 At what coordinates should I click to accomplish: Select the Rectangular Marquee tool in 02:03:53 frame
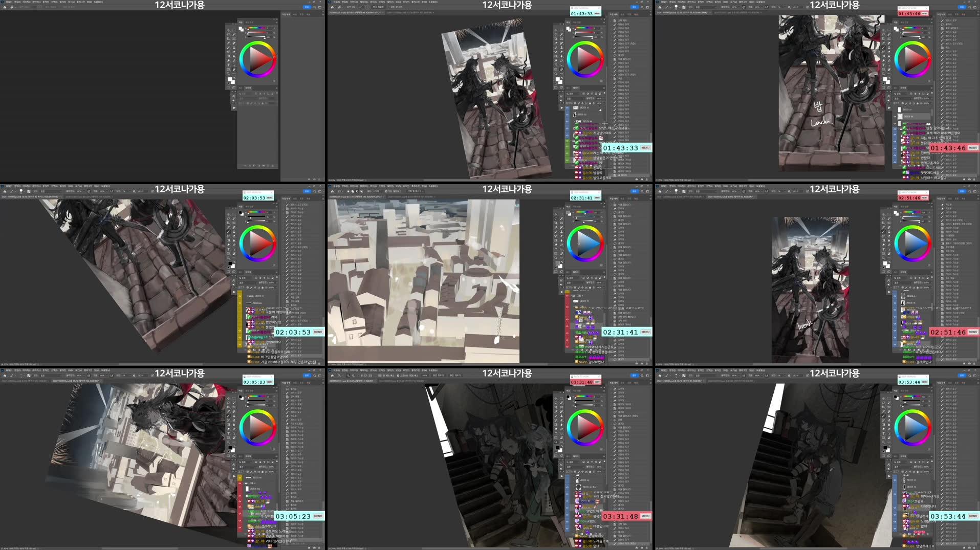point(234,214)
